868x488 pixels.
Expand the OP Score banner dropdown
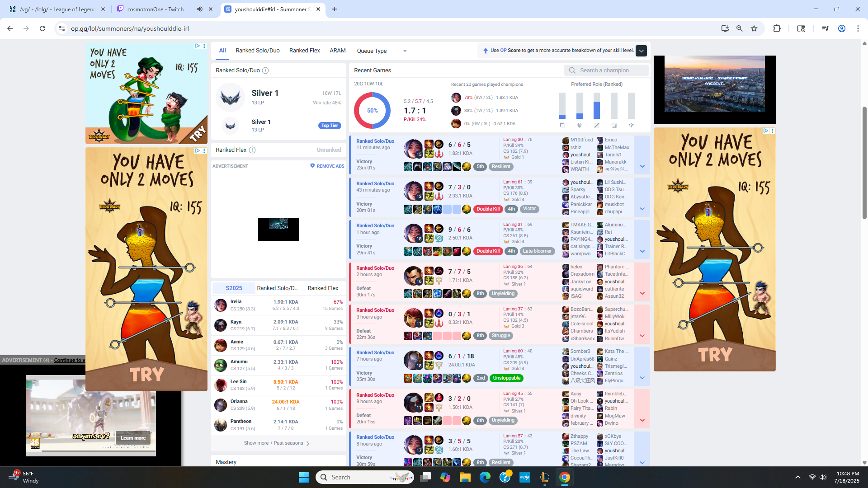click(x=641, y=51)
